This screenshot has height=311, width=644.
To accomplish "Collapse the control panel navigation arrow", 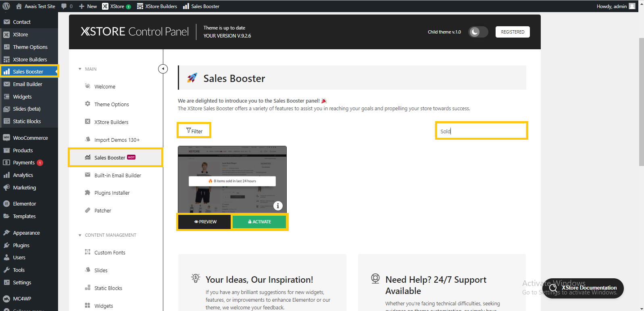I will [x=163, y=69].
